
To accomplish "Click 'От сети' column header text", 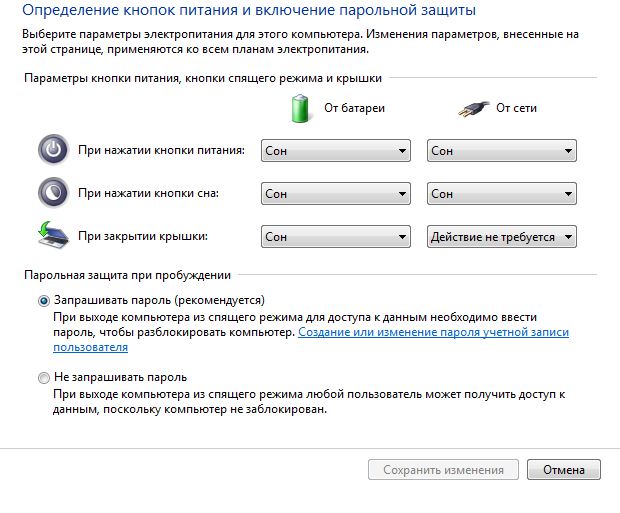I will [517, 107].
